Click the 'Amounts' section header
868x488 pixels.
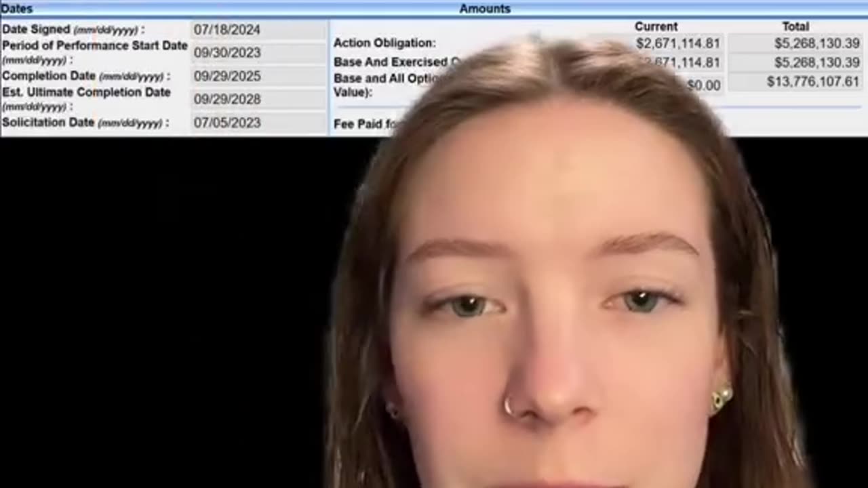click(485, 9)
